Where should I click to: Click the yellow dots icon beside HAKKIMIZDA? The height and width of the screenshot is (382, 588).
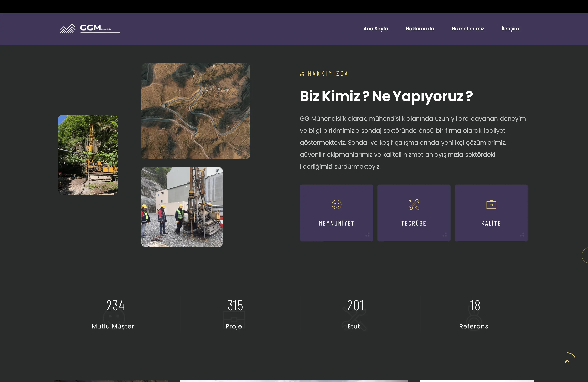[x=302, y=74]
